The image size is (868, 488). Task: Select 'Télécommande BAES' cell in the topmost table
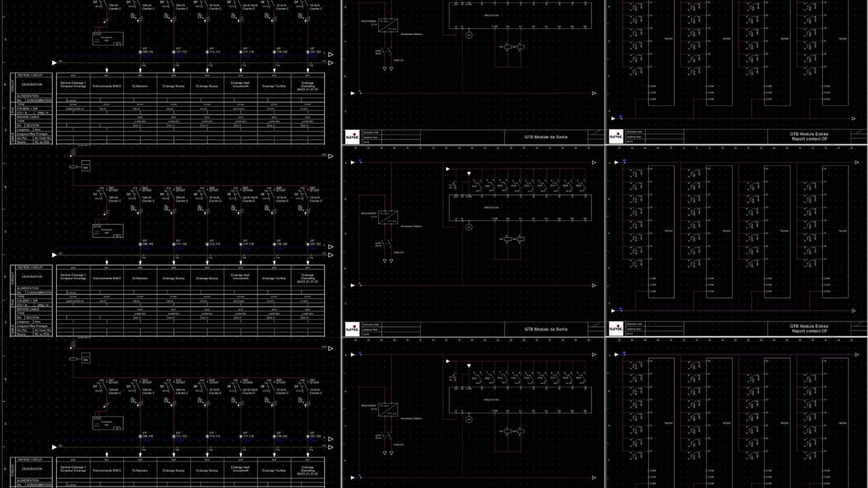pos(106,86)
